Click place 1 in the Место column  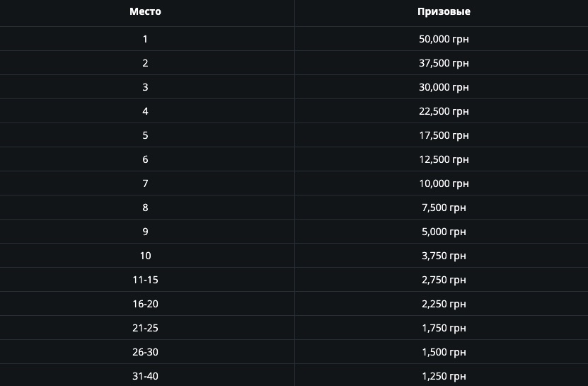click(x=145, y=39)
